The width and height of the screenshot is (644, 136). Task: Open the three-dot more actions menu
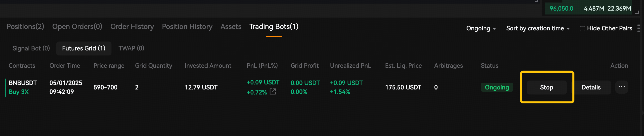[622, 87]
